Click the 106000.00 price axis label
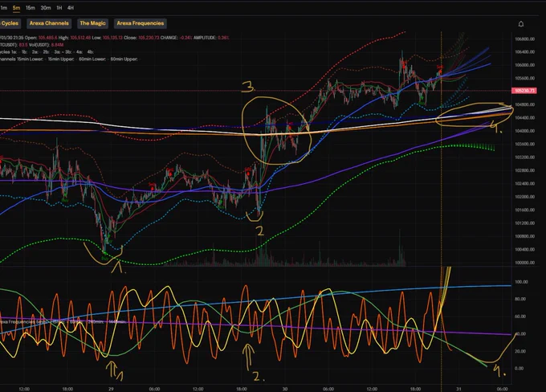546x392 pixels. point(525,65)
